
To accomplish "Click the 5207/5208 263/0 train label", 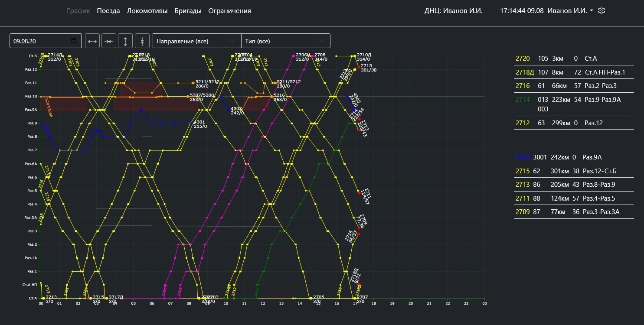I will click(x=202, y=97).
